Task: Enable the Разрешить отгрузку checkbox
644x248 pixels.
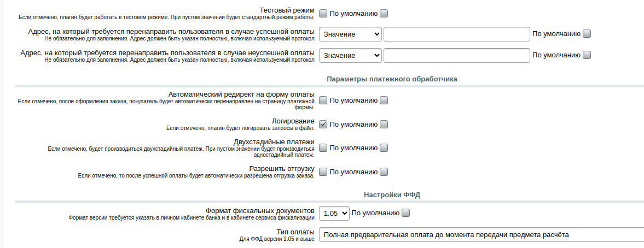Action: [x=323, y=172]
